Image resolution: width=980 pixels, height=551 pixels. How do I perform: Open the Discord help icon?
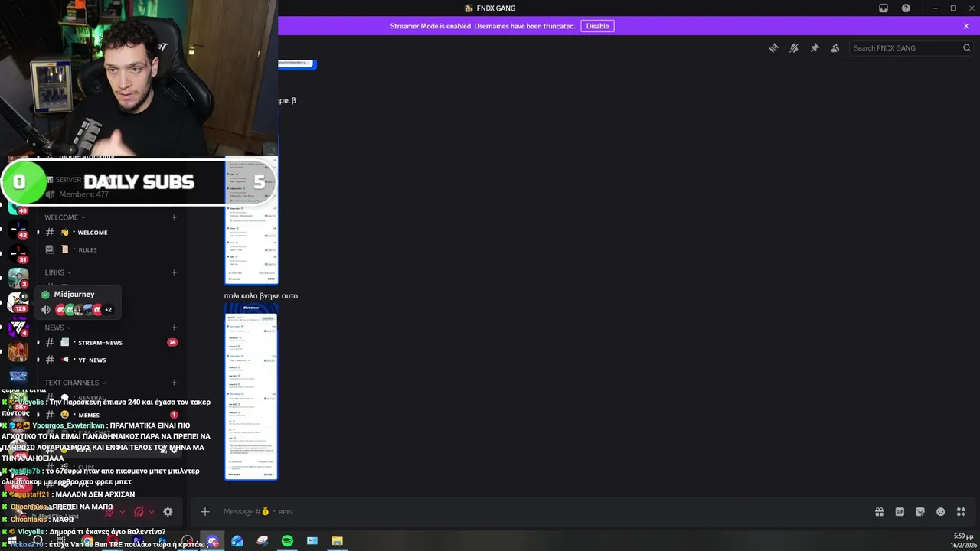906,8
